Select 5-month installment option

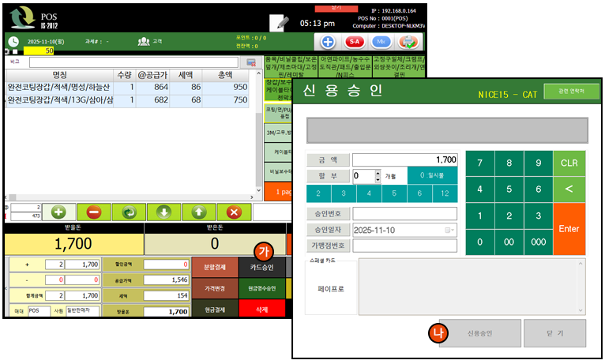pyautogui.click(x=394, y=193)
